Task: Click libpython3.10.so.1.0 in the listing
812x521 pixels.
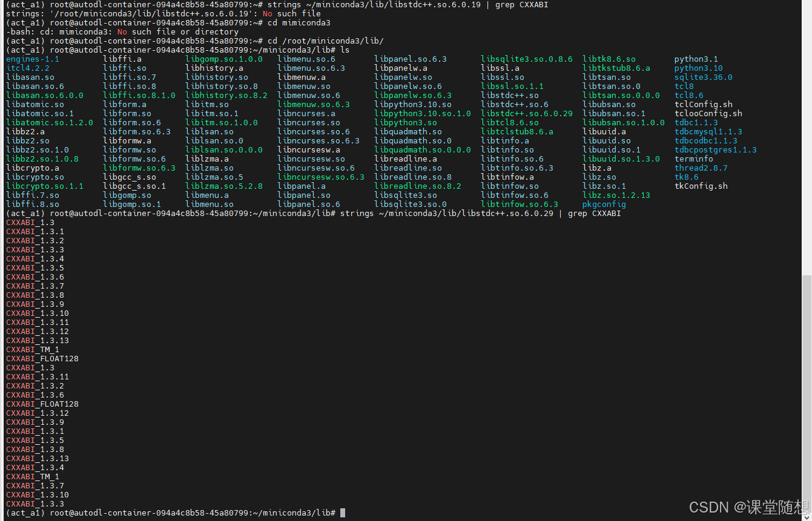Action: click(423, 114)
